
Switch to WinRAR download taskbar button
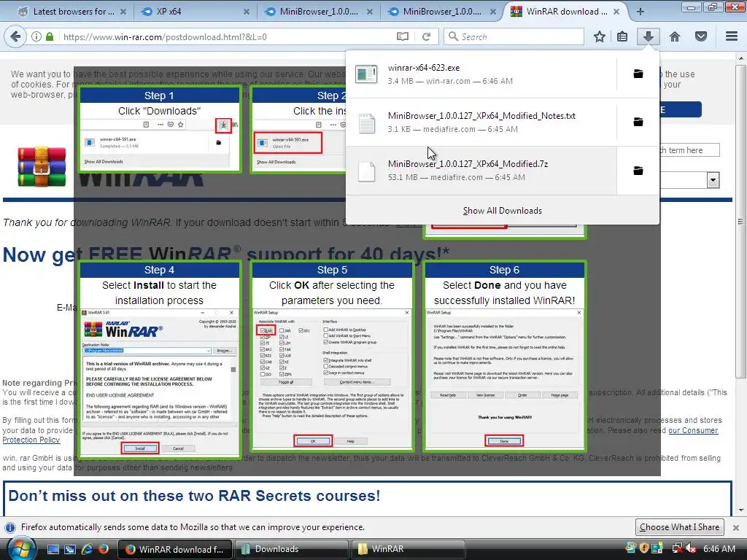174,549
